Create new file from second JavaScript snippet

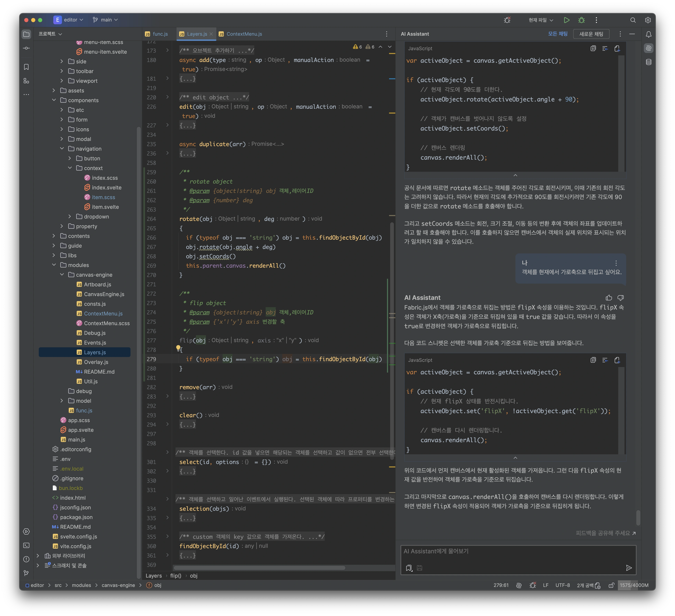tap(617, 360)
